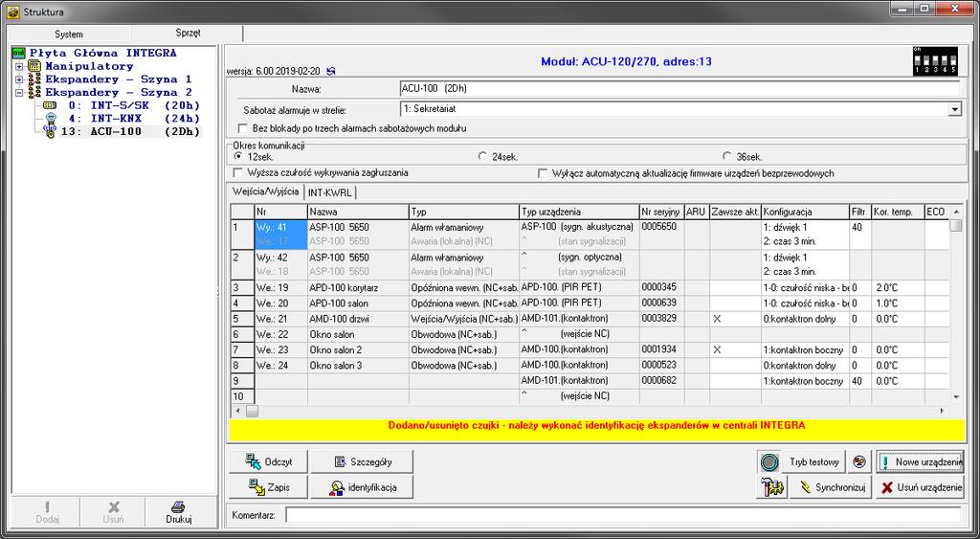
Task: Expand the Ekspandery - Szyna 1 node
Action: click(19, 79)
